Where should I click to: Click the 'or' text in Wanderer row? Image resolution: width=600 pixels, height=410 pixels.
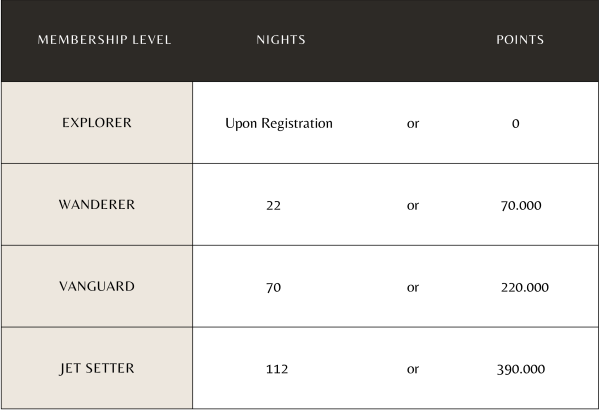413,206
